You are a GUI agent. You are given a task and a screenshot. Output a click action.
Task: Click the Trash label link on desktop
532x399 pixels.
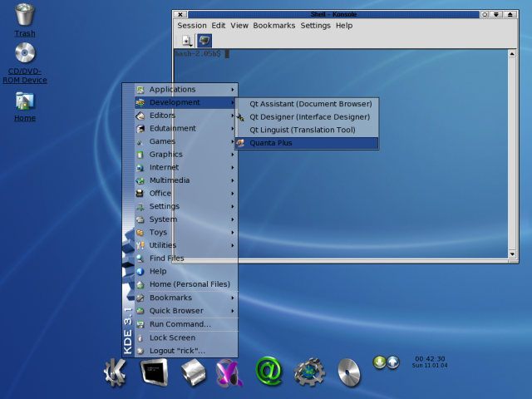pos(25,33)
